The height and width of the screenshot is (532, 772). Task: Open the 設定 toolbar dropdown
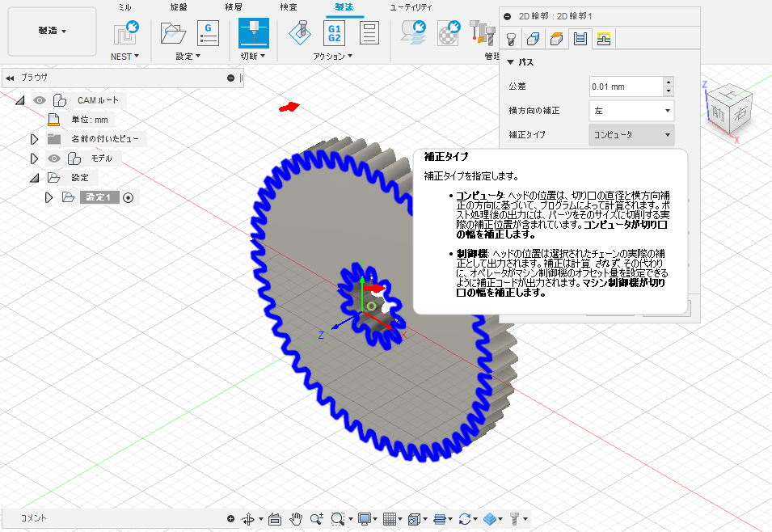tap(188, 57)
